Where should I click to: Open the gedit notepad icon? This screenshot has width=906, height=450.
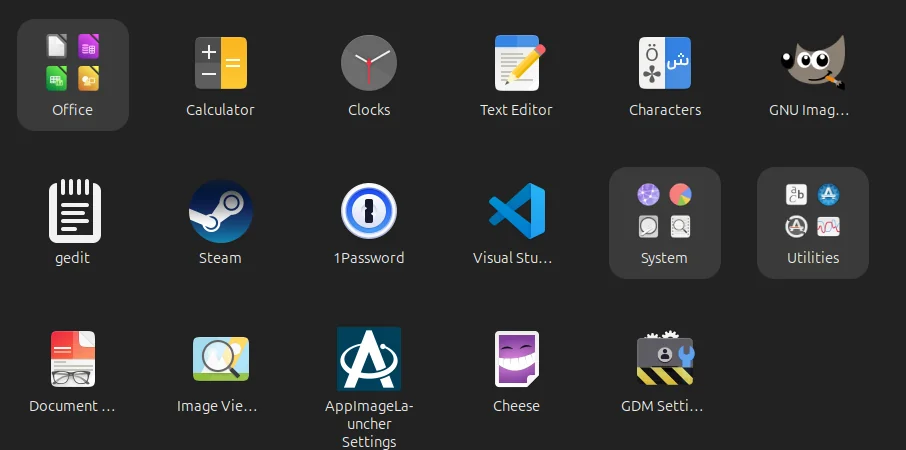click(73, 212)
